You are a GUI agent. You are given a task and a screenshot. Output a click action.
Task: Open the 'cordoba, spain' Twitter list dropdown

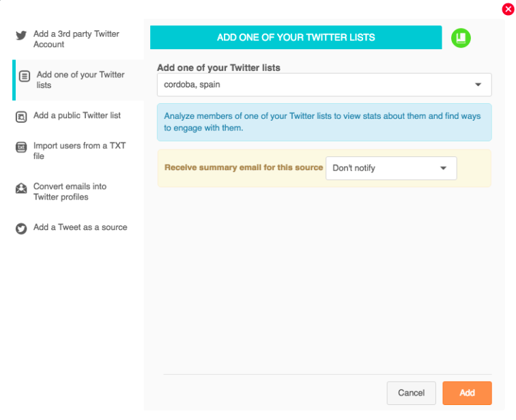tap(324, 85)
